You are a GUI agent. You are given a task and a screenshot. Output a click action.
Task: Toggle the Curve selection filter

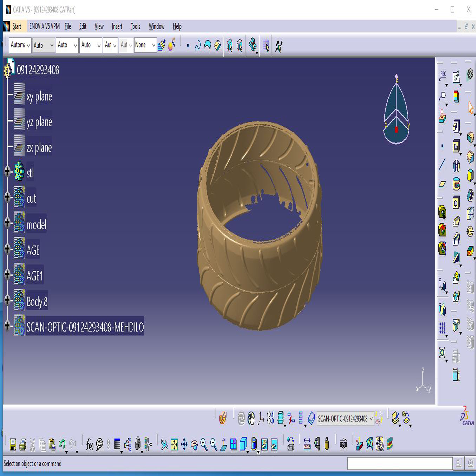(x=198, y=46)
